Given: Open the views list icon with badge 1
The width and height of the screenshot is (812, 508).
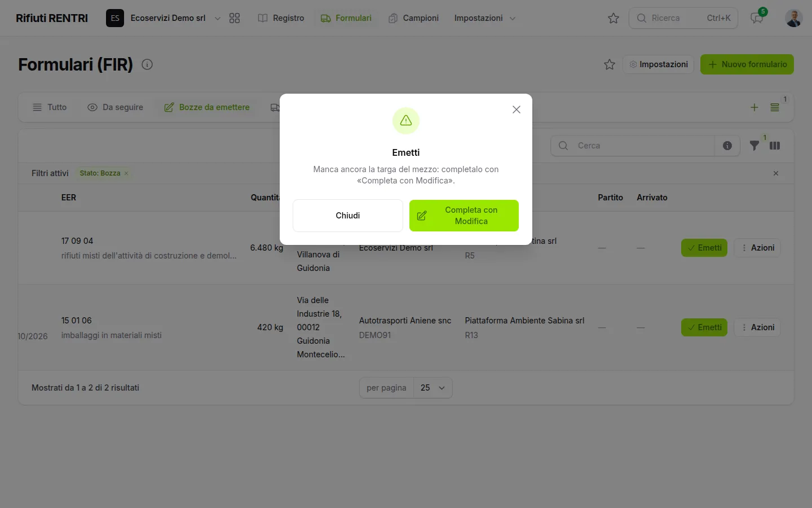Looking at the screenshot, I should [775, 107].
